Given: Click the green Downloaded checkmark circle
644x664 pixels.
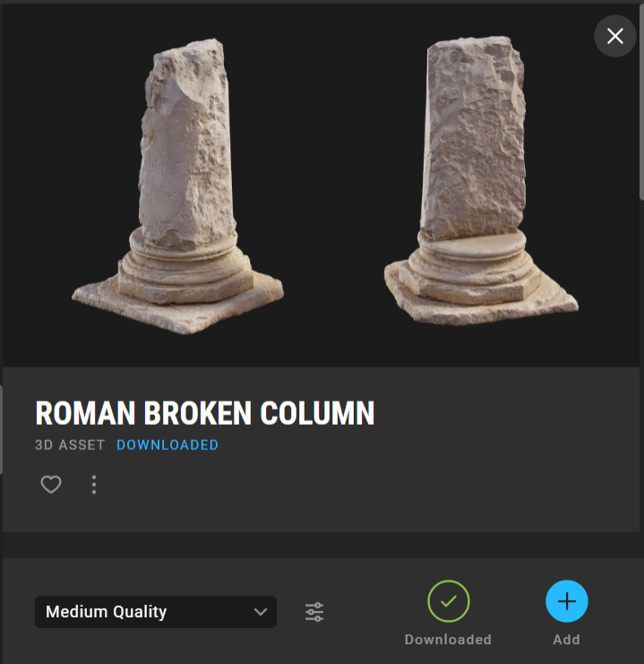Looking at the screenshot, I should [449, 601].
